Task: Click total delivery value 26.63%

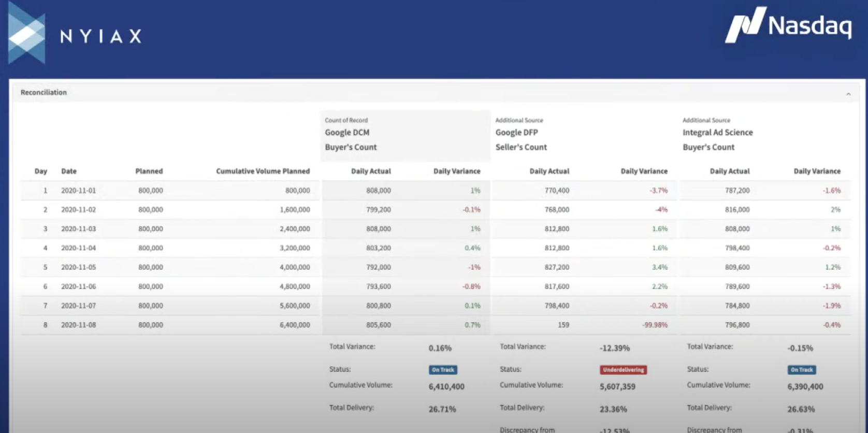Action: (801, 409)
